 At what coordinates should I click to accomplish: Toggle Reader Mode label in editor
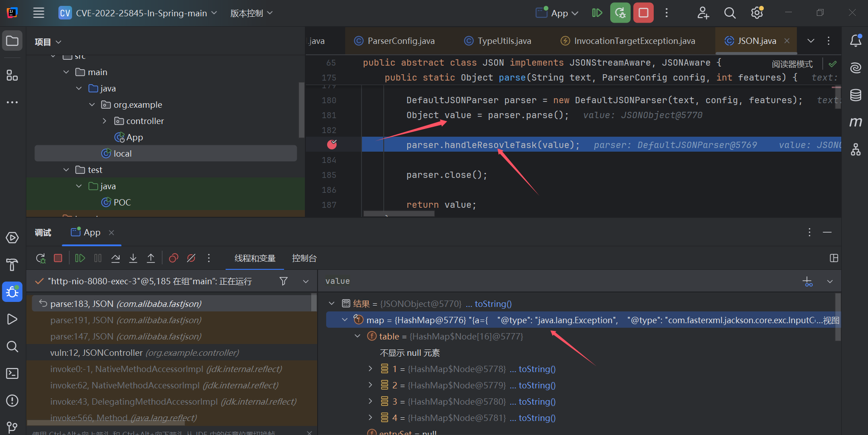[792, 64]
